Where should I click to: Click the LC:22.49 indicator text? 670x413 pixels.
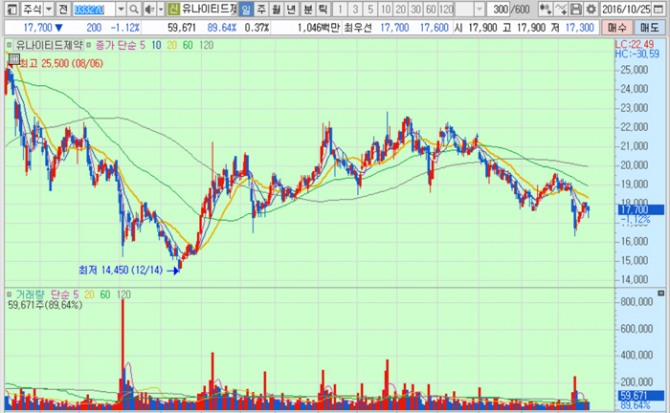click(635, 44)
